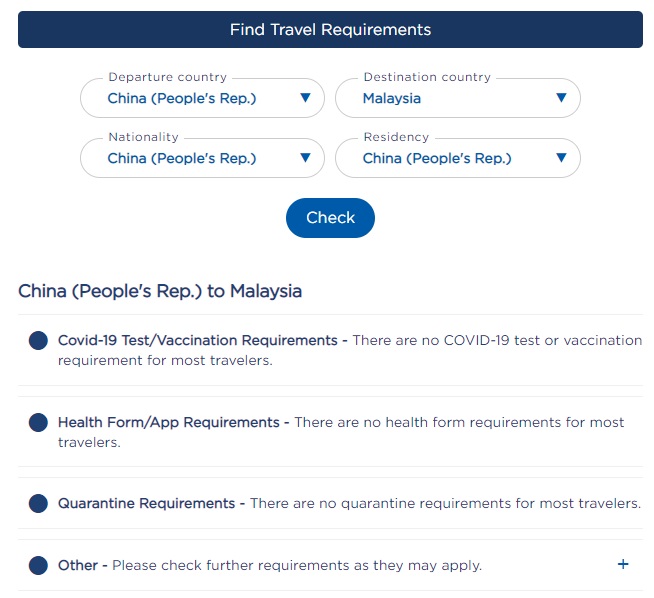Click the Other requirements bullet icon
This screenshot has height=598, width=654.
click(38, 566)
